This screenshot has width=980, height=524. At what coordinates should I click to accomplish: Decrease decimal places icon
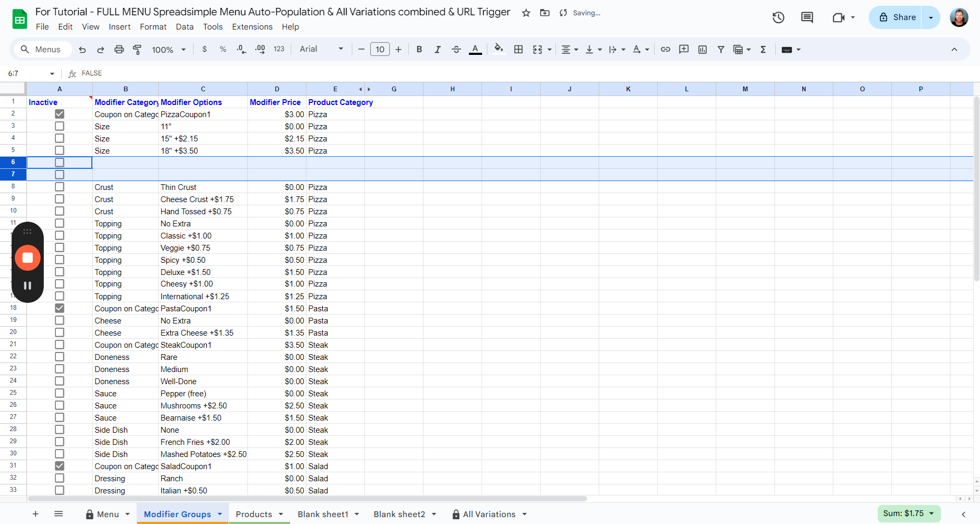point(241,50)
